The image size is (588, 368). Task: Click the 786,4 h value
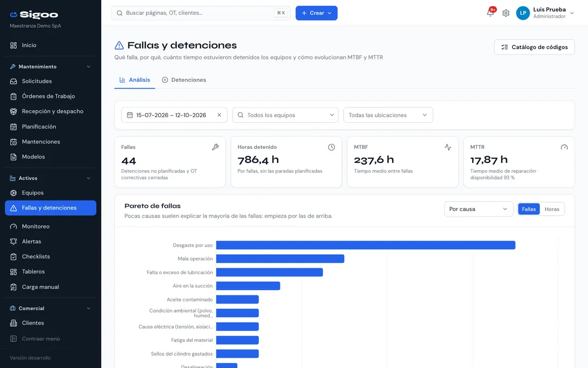coord(258,160)
